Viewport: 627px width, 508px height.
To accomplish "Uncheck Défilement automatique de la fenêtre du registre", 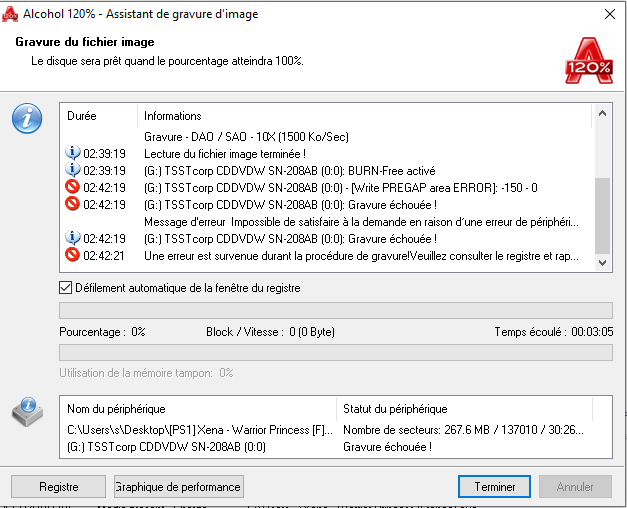I will click(65, 288).
